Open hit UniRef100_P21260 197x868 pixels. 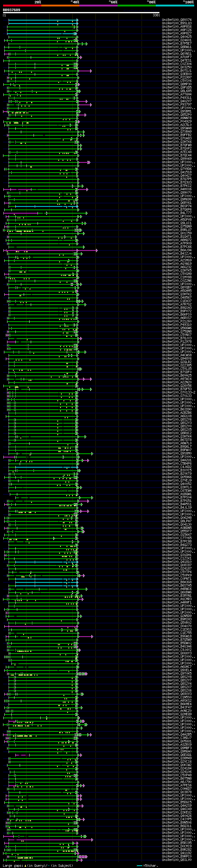pos(177,321)
